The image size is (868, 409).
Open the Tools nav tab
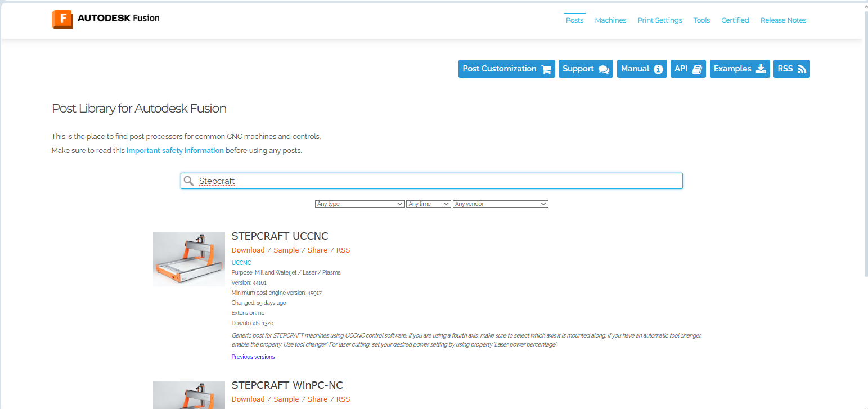pos(701,20)
